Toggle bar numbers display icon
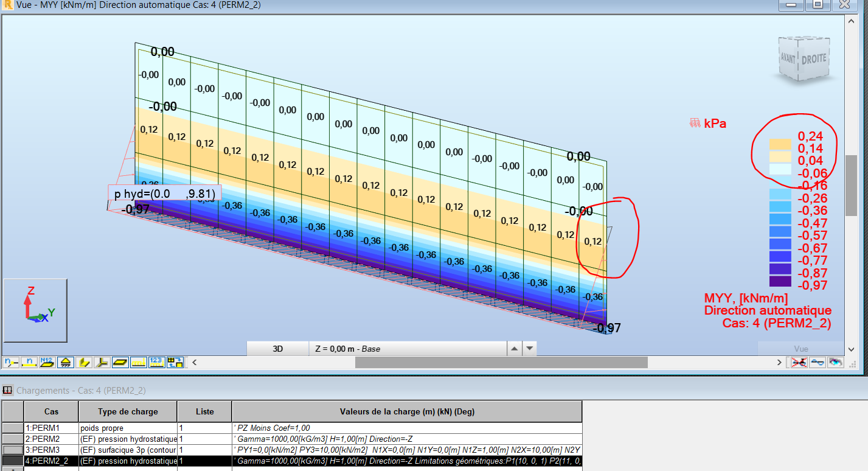Image resolution: width=868 pixels, height=471 pixels. (x=29, y=362)
